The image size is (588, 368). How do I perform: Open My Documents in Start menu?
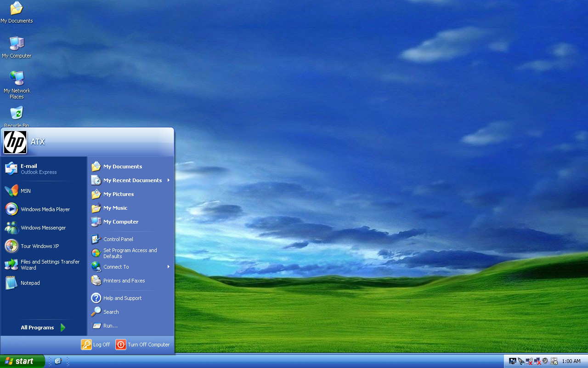pyautogui.click(x=131, y=167)
